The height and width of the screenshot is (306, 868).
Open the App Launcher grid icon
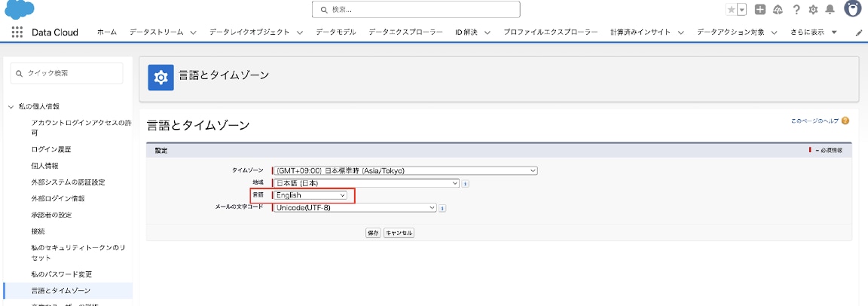[17, 32]
